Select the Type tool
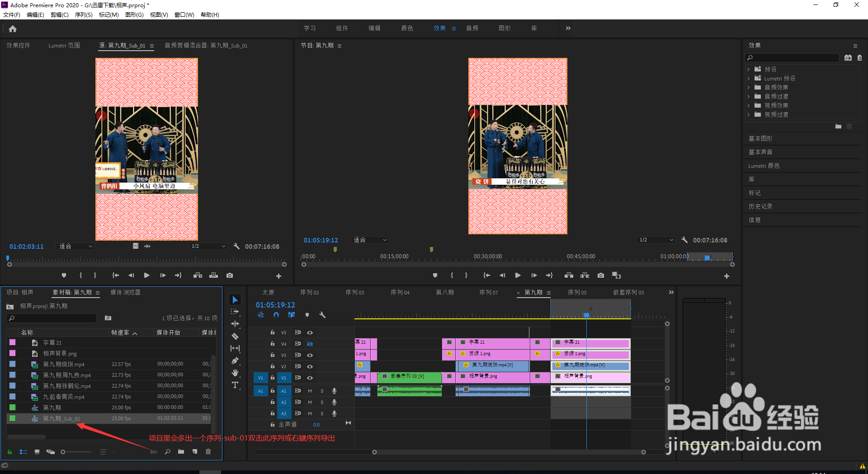This screenshot has height=474, width=868. pyautogui.click(x=235, y=385)
